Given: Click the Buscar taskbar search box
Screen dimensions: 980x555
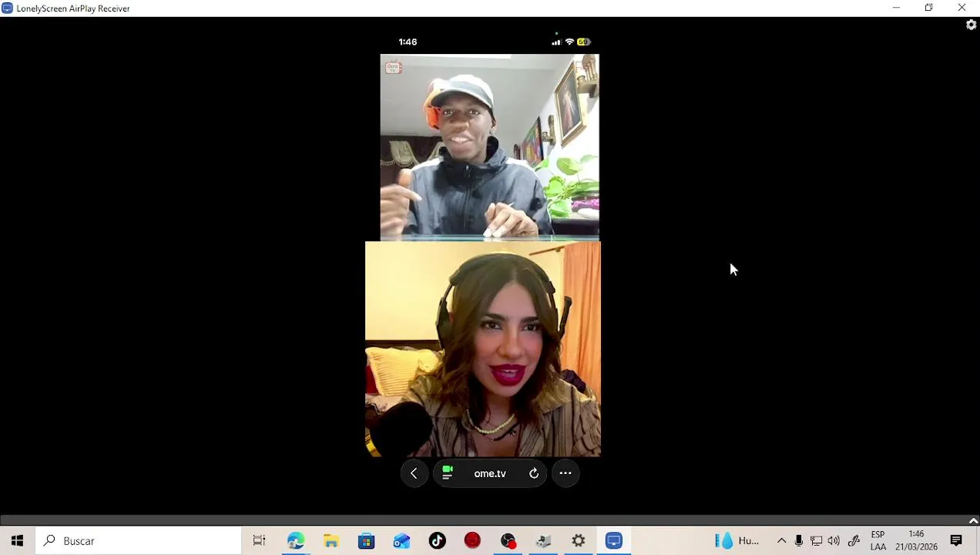Looking at the screenshot, I should click(139, 541).
